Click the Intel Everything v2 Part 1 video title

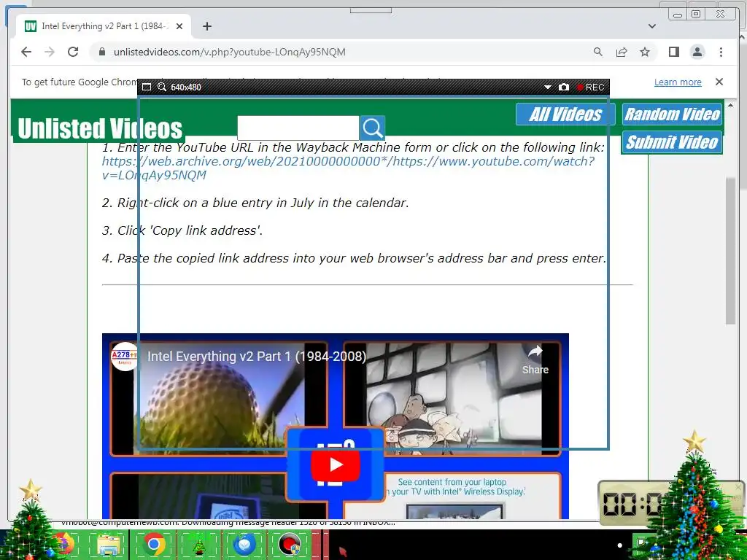(257, 356)
